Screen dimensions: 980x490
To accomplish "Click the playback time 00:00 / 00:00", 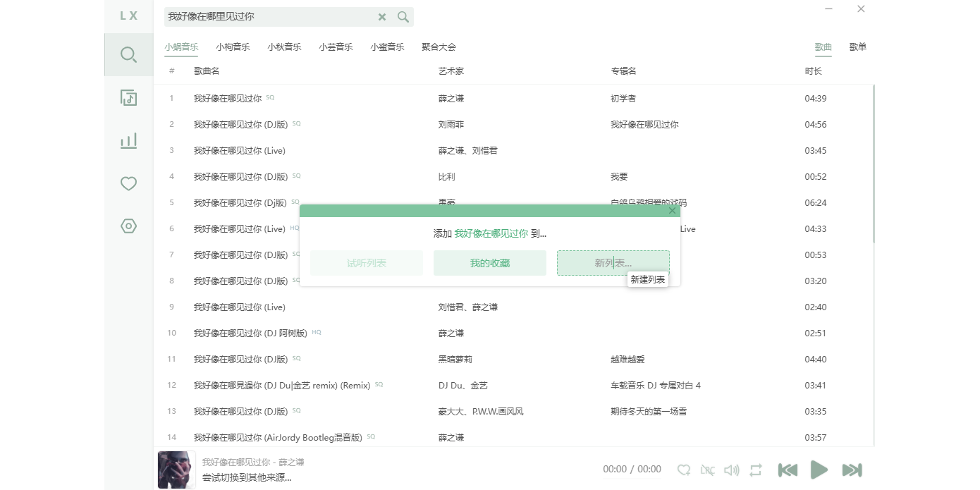I will [632, 470].
